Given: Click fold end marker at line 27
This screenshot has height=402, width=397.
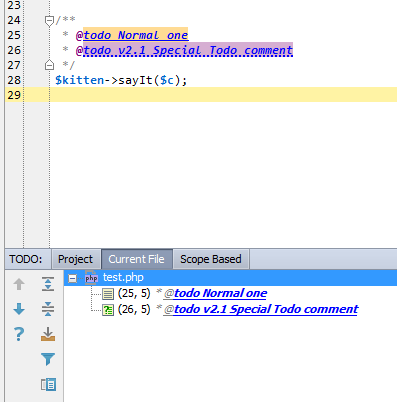Looking at the screenshot, I should click(49, 65).
